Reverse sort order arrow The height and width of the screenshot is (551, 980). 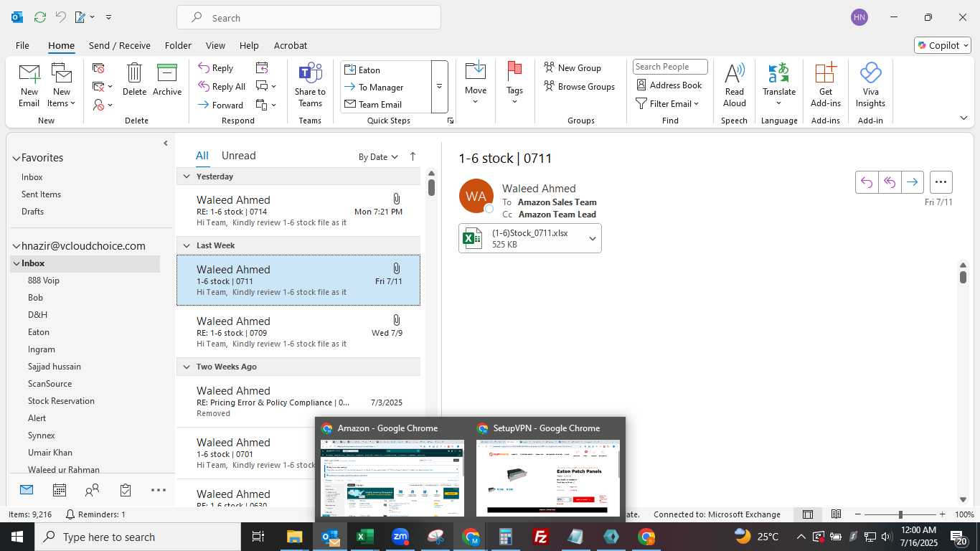(x=413, y=156)
